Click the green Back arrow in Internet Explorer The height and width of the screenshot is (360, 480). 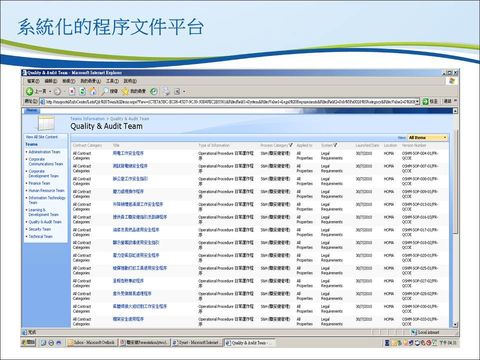click(30, 91)
